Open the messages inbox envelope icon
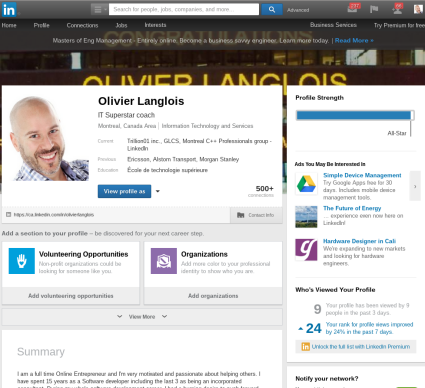This screenshot has width=425, height=388. pos(353,9)
